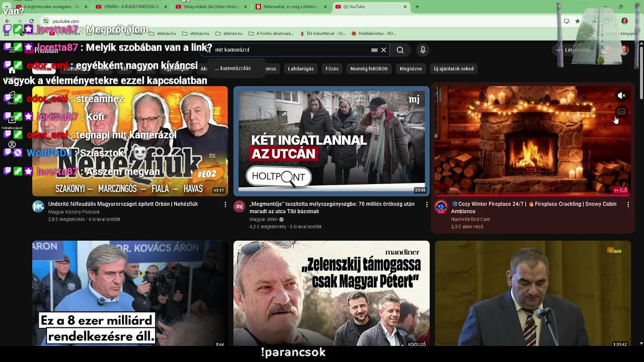
Task: Go to 'Magyar Közöny Podcast' channel name
Action: pos(74,212)
